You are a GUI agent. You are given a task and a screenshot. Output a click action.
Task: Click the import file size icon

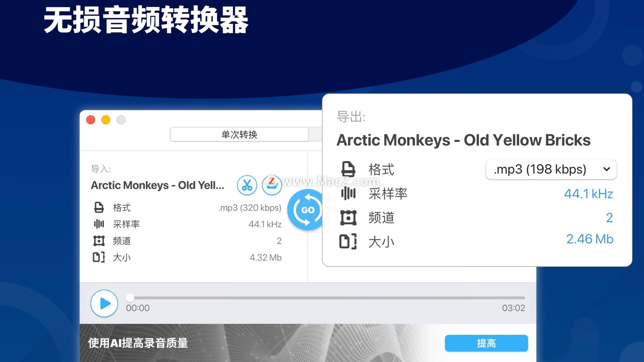tap(99, 257)
